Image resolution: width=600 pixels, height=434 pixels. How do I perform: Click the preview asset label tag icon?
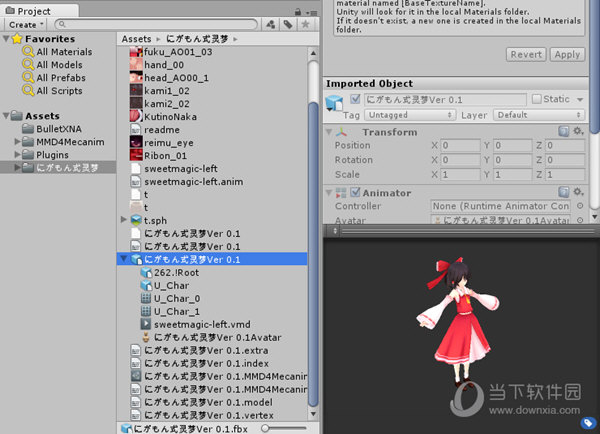point(589,423)
